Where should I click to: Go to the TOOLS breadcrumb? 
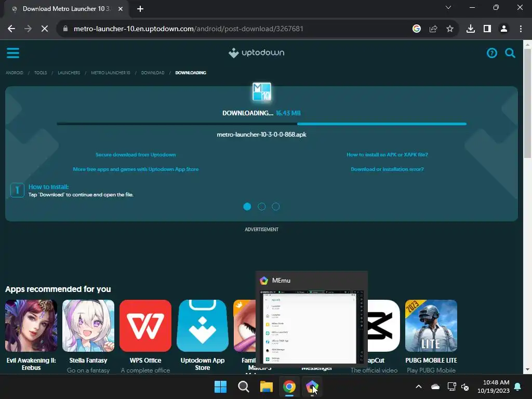[x=41, y=73]
